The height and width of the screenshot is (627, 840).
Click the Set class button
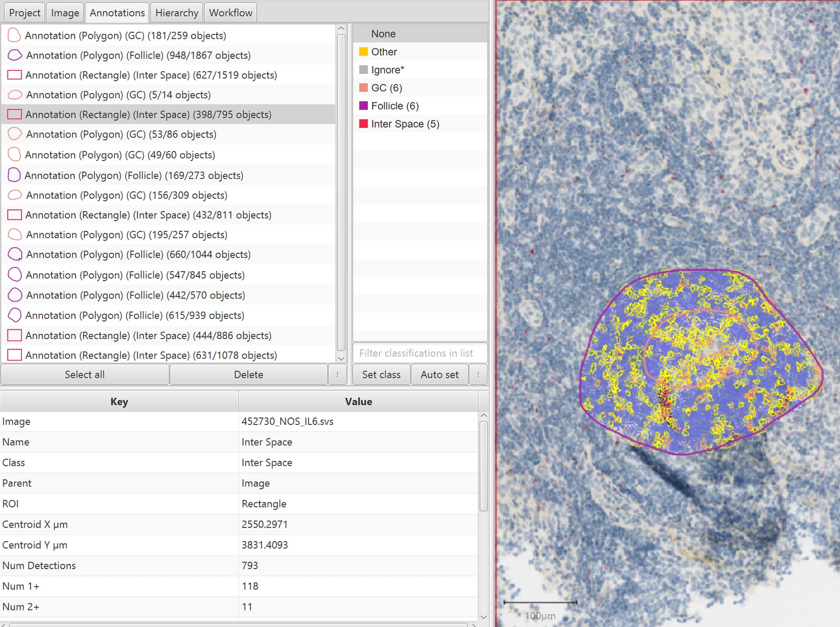coord(381,374)
